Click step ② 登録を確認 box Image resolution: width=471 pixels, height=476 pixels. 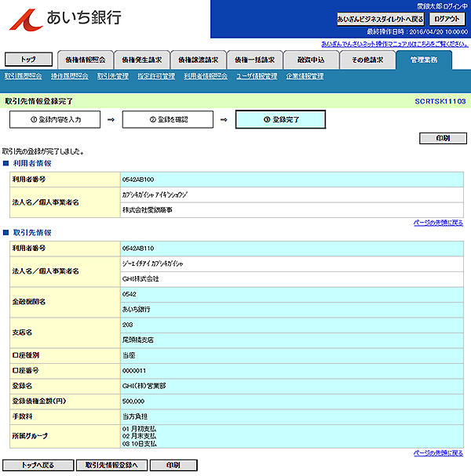coord(168,120)
